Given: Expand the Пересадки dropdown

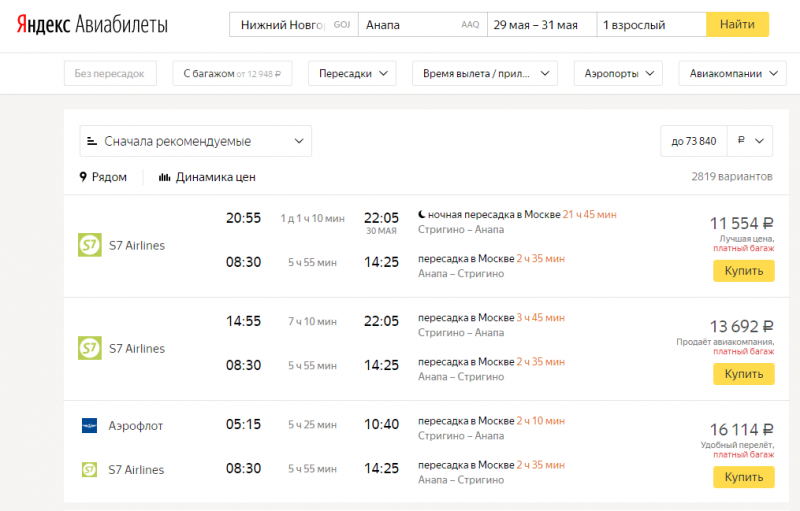Looking at the screenshot, I should coord(352,73).
